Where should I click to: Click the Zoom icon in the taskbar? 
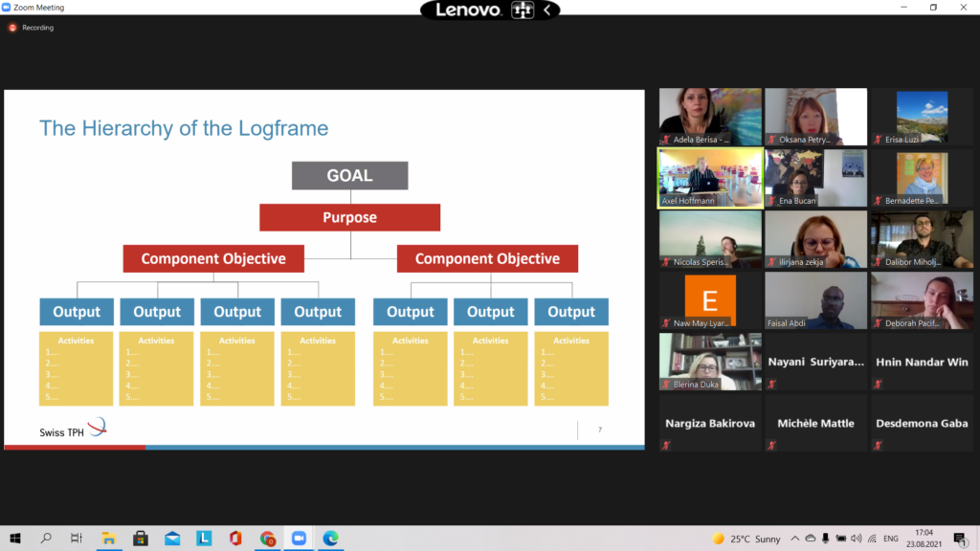pos(298,539)
